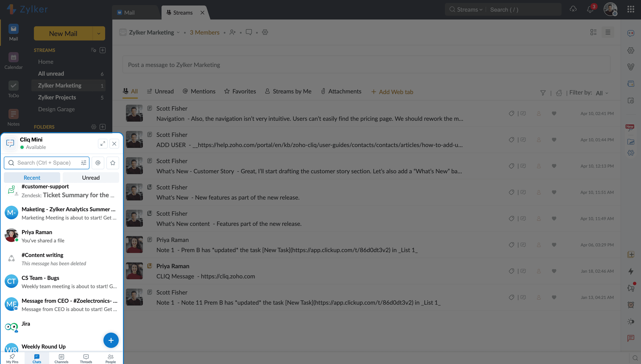
Task: Expand Cliq Mini to full window
Action: (103, 143)
